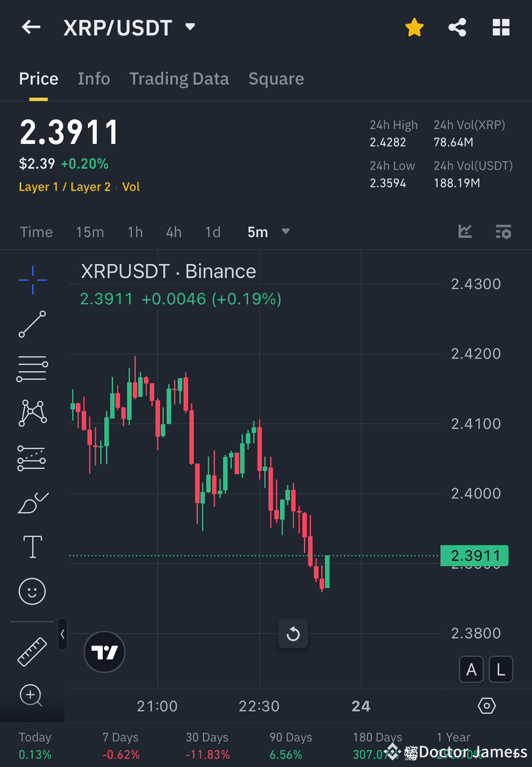Select the text annotation tool

point(32,546)
